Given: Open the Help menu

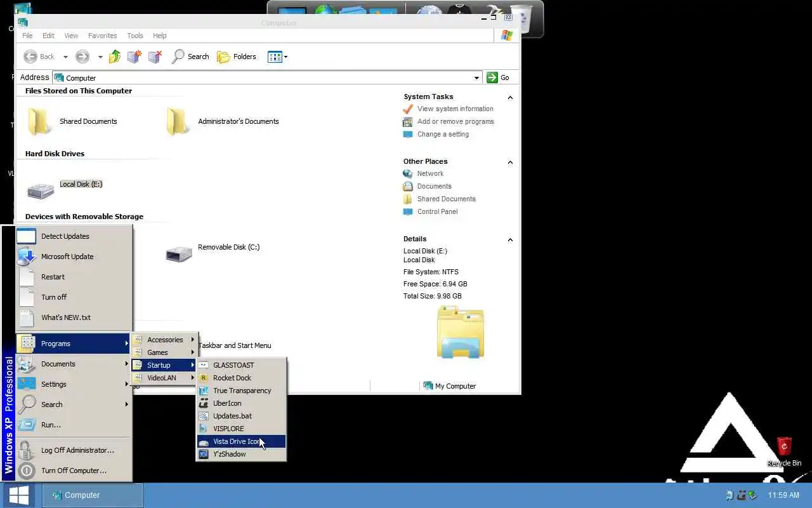Looking at the screenshot, I should point(160,36).
